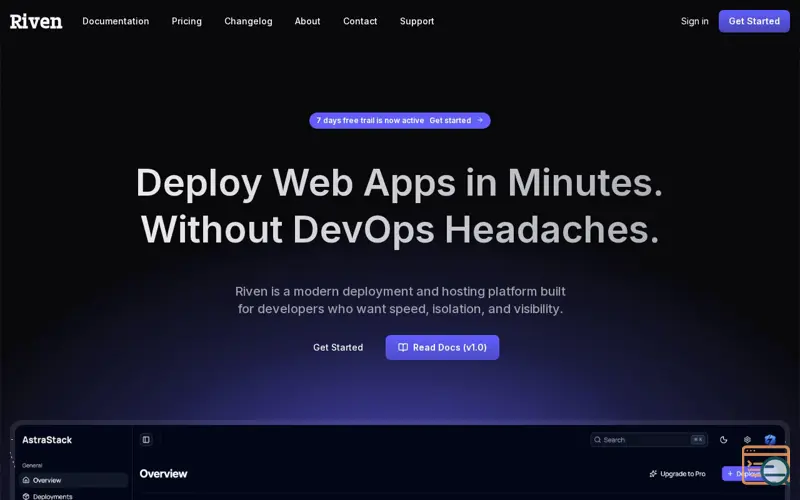Click the Deployments cube icon

26,496
